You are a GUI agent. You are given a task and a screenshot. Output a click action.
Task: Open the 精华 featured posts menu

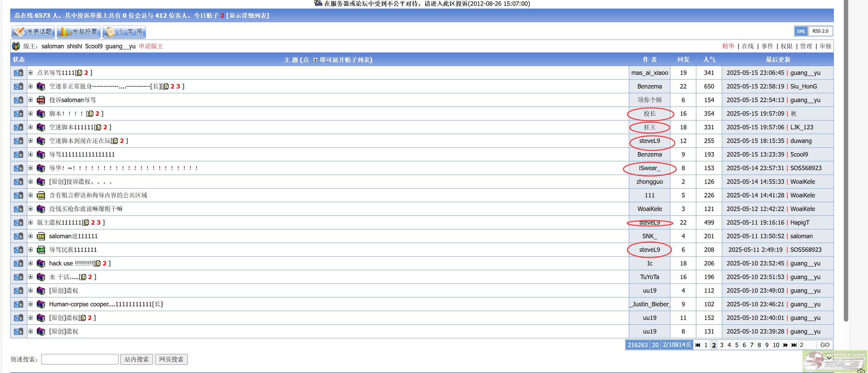coord(728,46)
